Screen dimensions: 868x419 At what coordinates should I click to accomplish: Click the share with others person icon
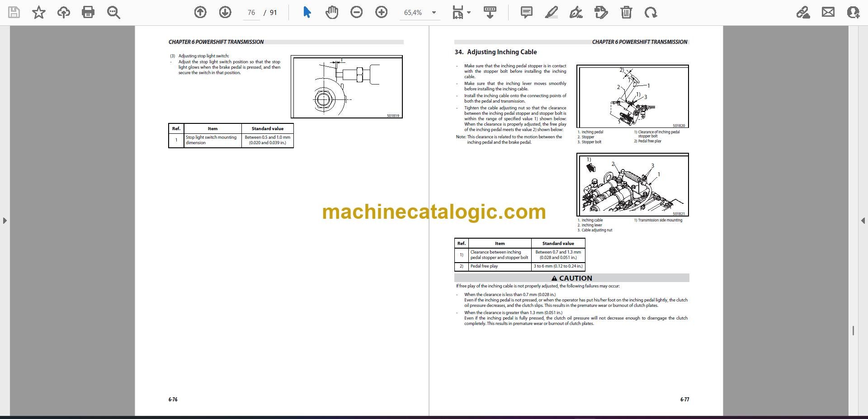(853, 13)
